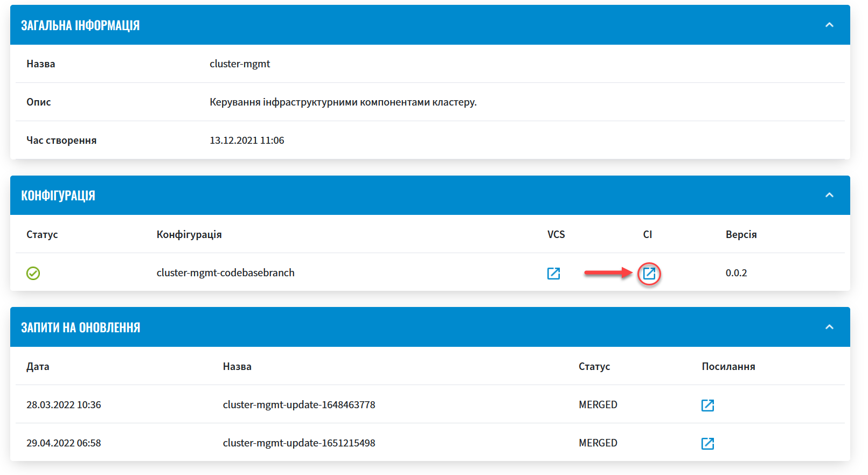This screenshot has height=475, width=868.
Task: Click the Посилання column header
Action: coord(728,366)
